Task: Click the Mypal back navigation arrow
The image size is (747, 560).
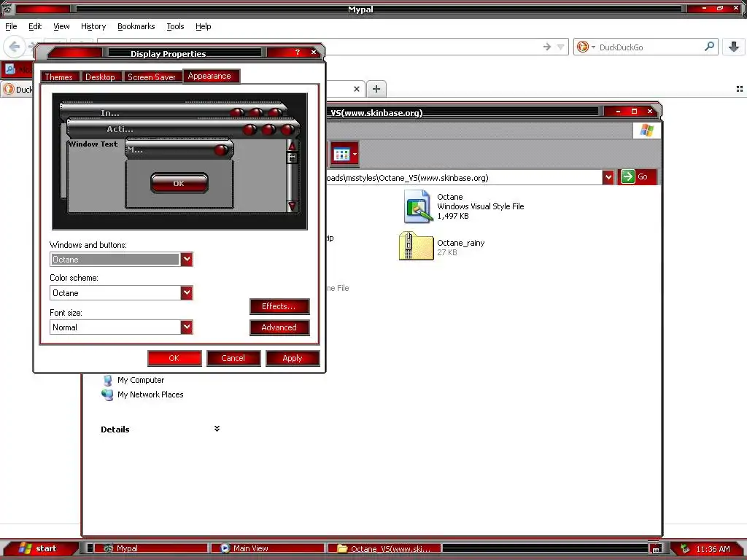Action: (15, 47)
